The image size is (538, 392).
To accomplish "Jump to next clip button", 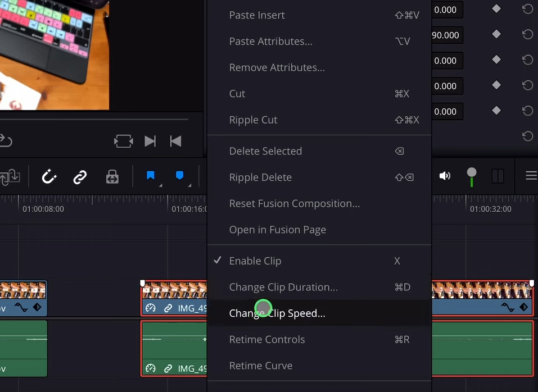I will (x=150, y=141).
